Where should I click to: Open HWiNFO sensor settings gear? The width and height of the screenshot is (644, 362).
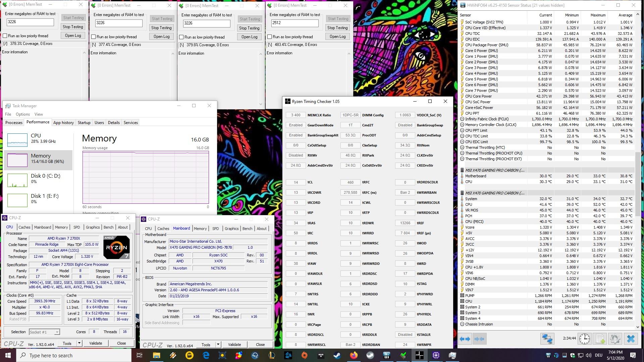(615, 339)
